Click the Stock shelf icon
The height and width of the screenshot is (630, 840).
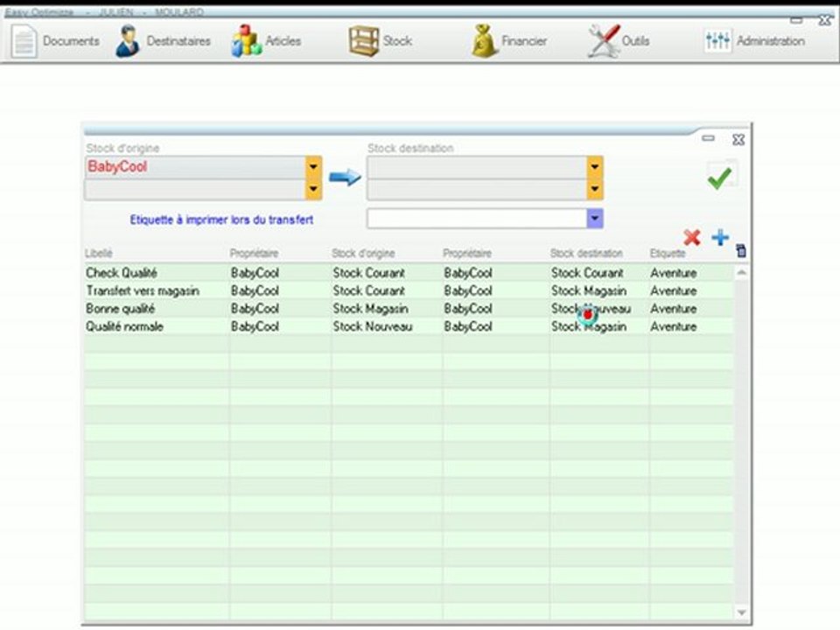pos(364,41)
